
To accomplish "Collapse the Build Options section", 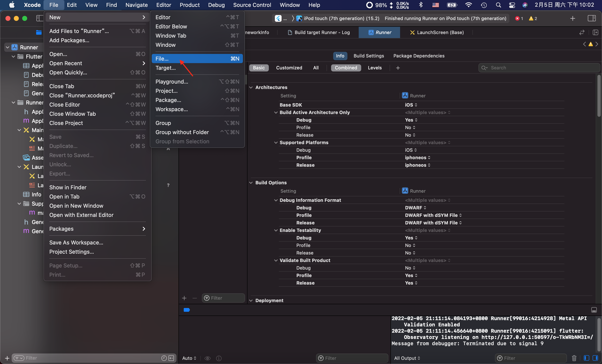I will coord(251,182).
